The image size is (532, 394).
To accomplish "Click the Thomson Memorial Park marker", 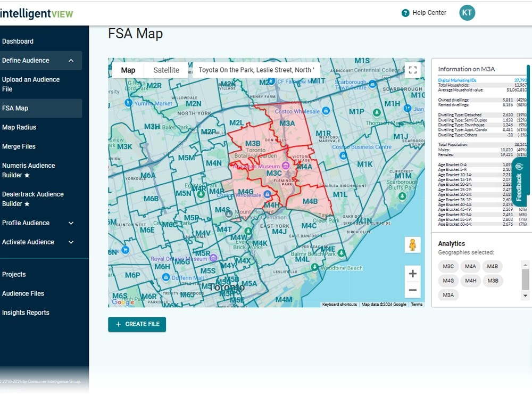I will (x=377, y=112).
